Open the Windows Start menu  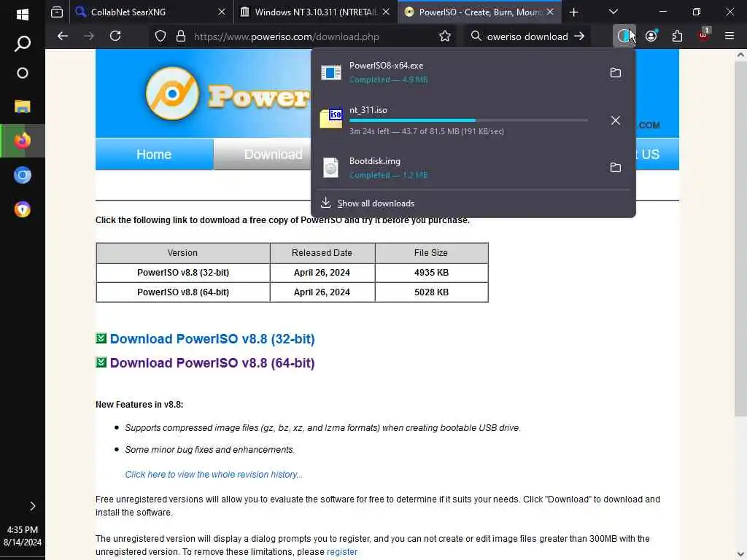pos(22,15)
